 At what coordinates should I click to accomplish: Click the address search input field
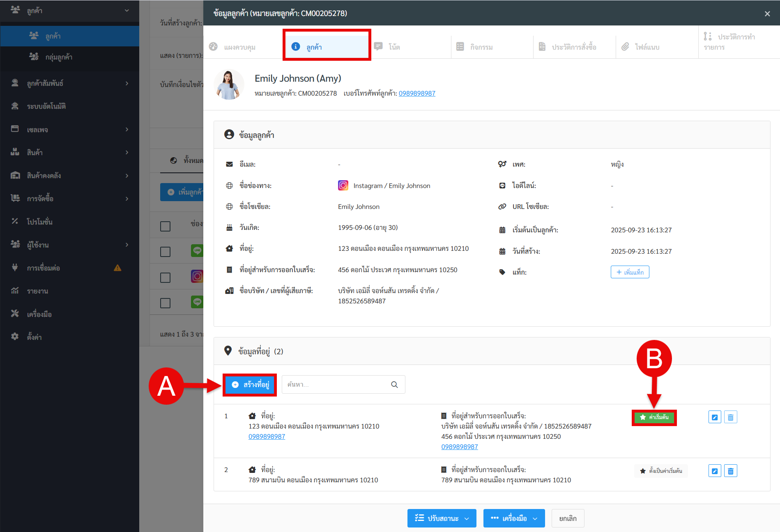[337, 385]
